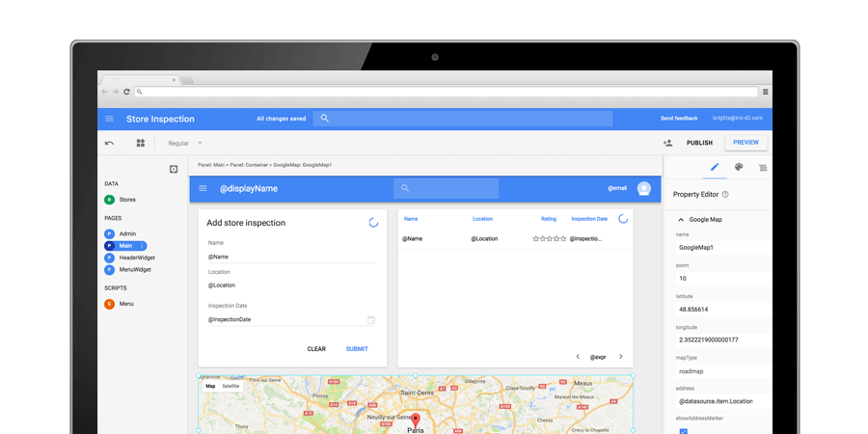Click the PUBLISH button
Screen dimensions: 868x434
click(699, 143)
